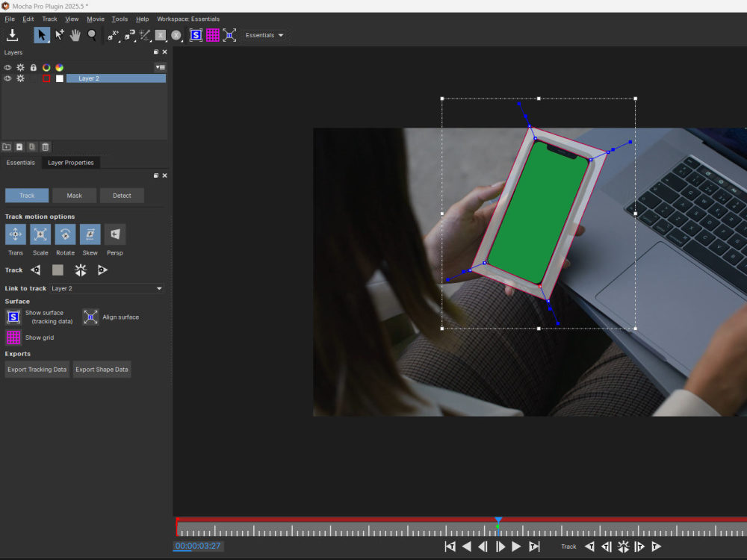Click the new layer icon below Layers
Image resolution: width=747 pixels, height=560 pixels.
(19, 147)
